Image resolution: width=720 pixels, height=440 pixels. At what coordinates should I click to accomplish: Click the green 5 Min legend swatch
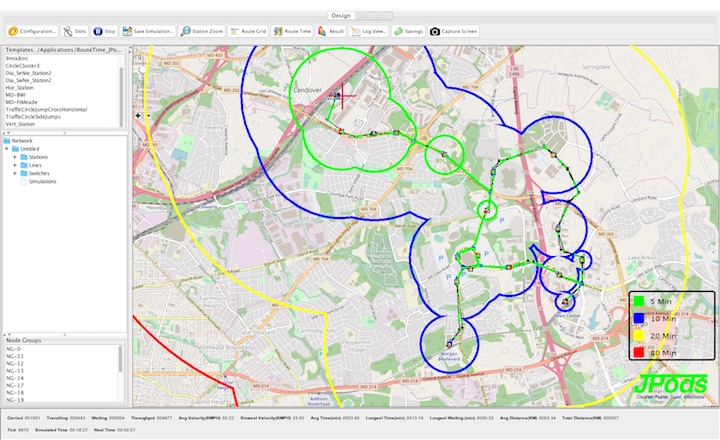point(637,300)
